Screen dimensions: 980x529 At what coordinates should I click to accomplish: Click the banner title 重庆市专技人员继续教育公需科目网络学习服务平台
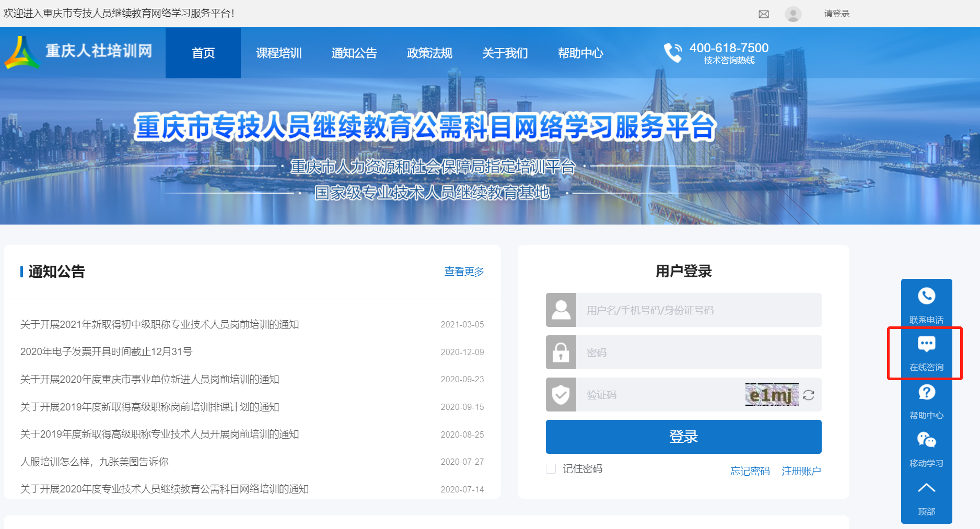tap(425, 127)
